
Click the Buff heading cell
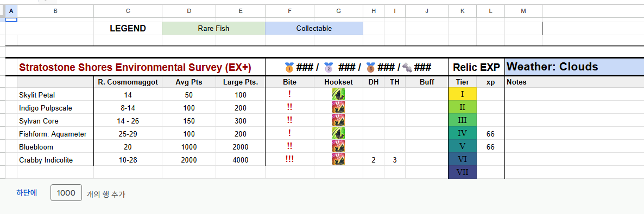tap(427, 82)
